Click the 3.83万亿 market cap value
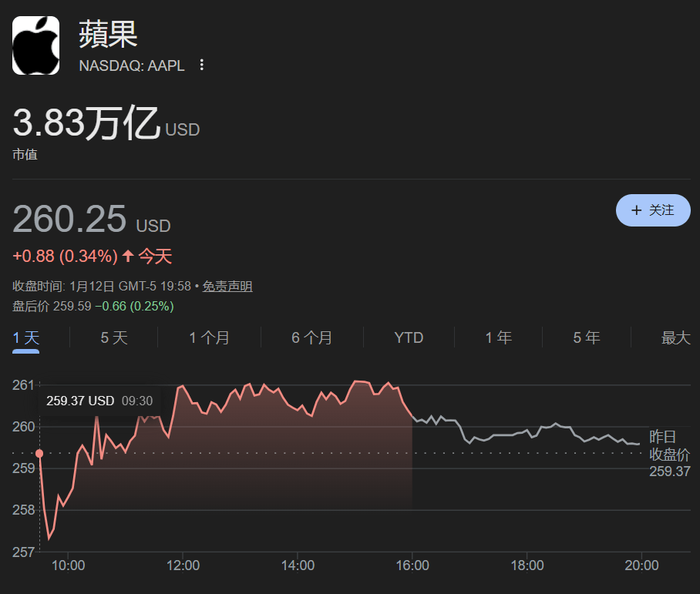This screenshot has height=594, width=700. pos(86,124)
